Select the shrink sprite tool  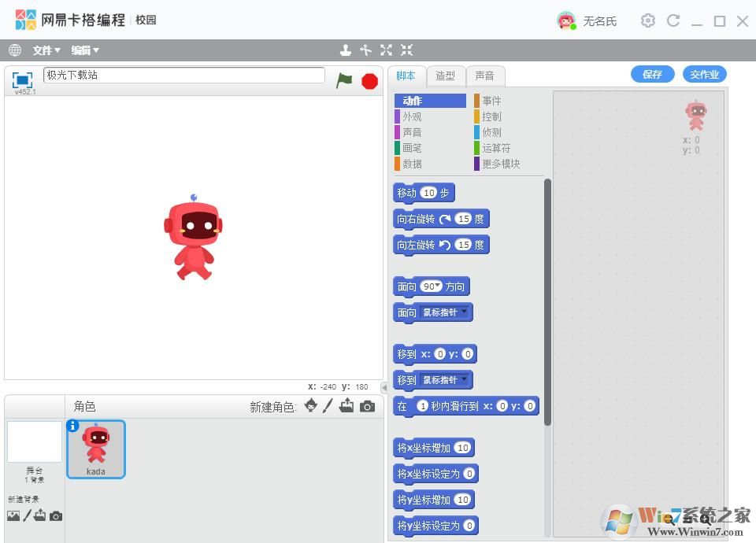point(406,50)
